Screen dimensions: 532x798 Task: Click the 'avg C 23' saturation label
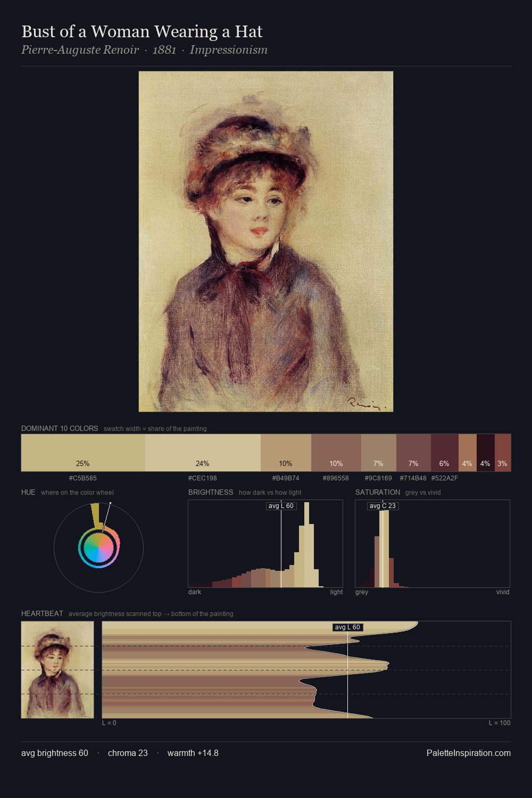[x=383, y=506]
